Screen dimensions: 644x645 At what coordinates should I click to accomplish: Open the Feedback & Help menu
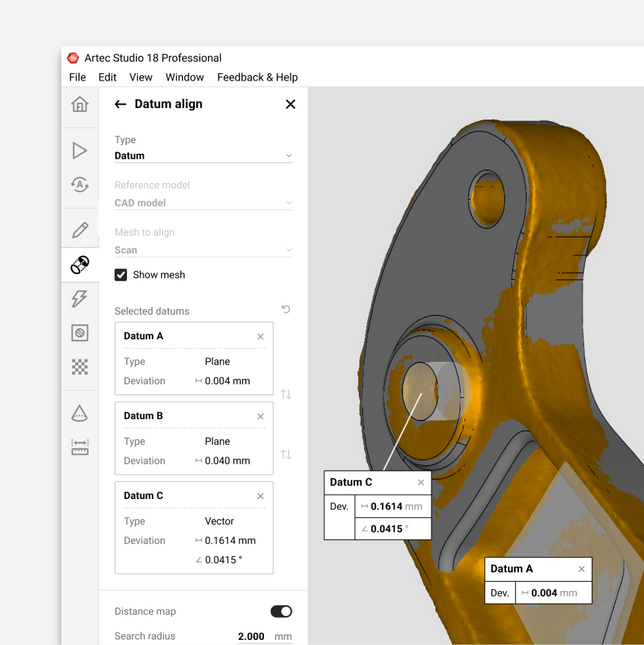point(257,77)
